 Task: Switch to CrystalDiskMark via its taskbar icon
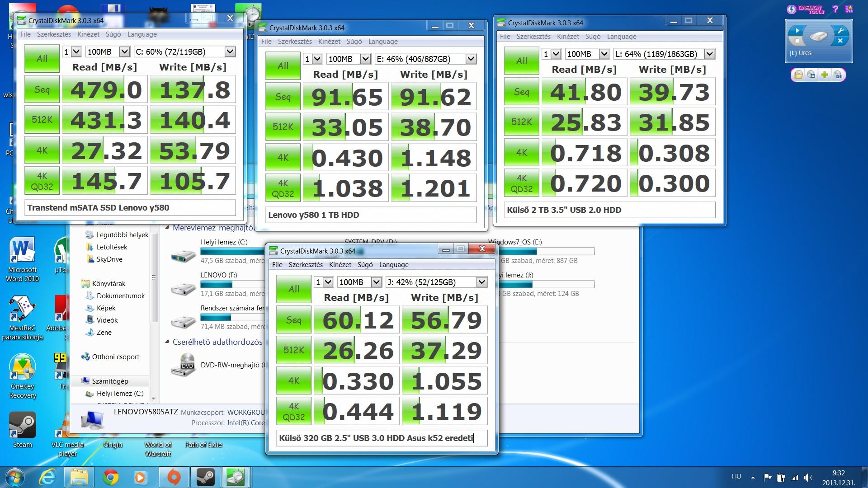236,477
